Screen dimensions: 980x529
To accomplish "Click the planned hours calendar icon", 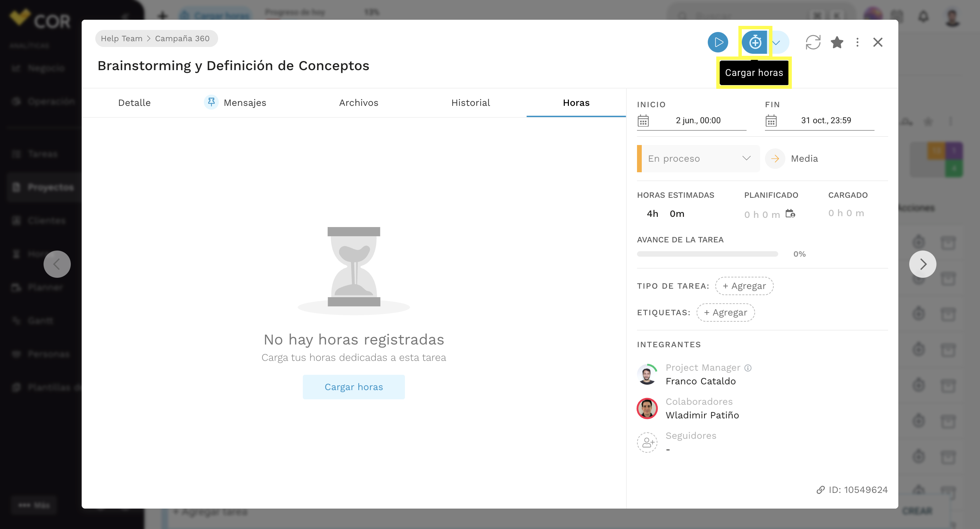I will 790,213.
